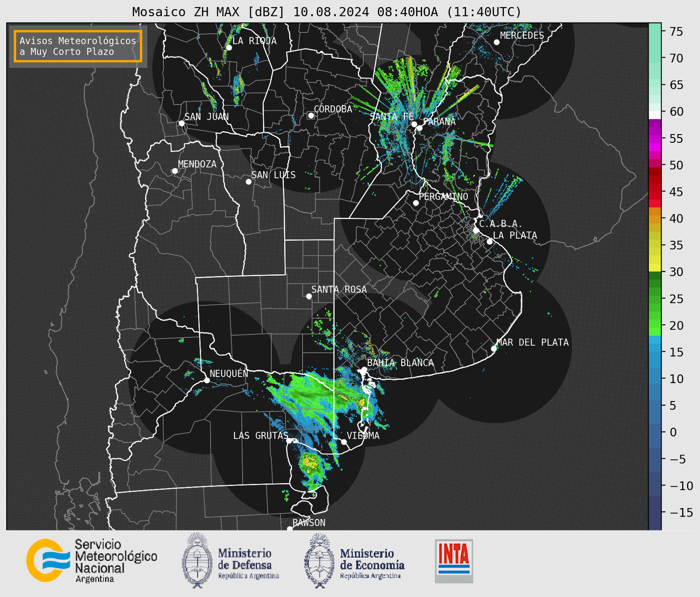The height and width of the screenshot is (597, 700).
Task: Select the MENDOZA city marker dot
Action: 175,171
